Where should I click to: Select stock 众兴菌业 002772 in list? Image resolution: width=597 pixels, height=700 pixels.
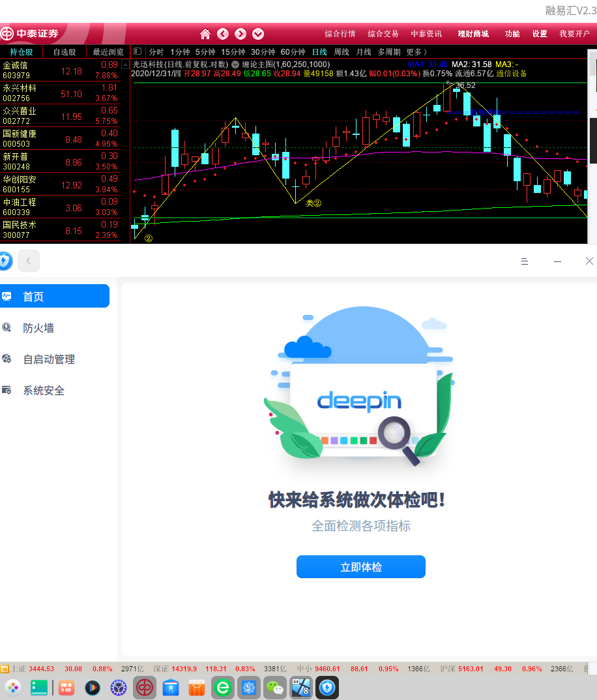click(x=60, y=116)
